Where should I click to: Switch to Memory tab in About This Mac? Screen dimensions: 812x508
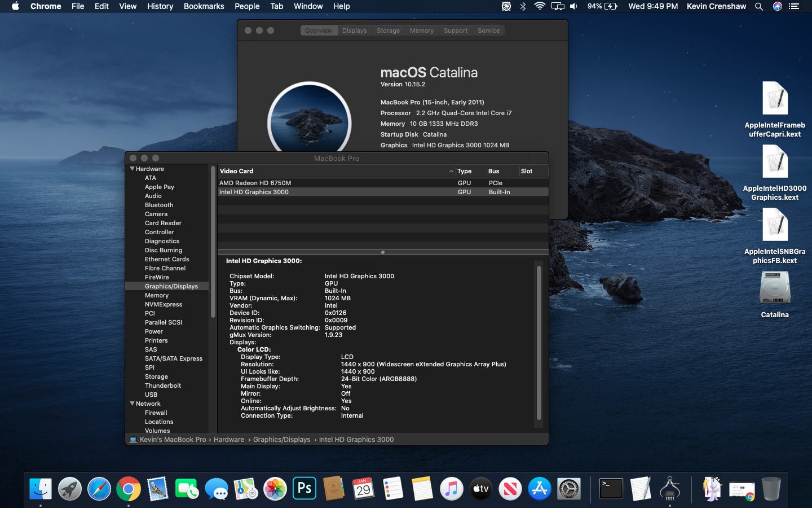422,30
